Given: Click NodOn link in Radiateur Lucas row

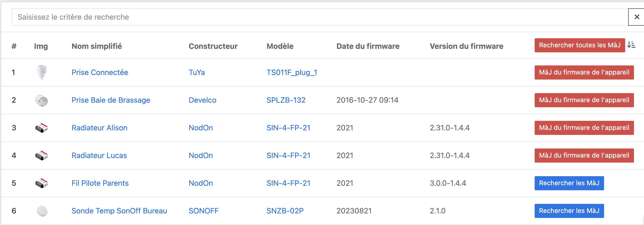Looking at the screenshot, I should click(x=201, y=156).
